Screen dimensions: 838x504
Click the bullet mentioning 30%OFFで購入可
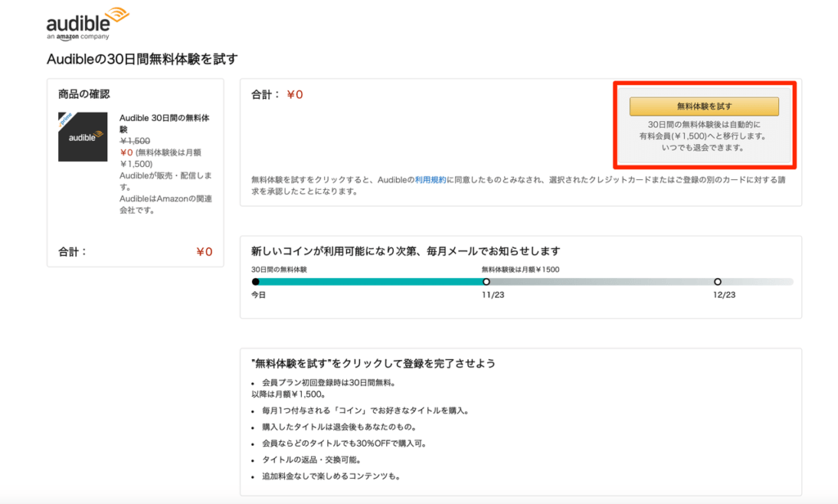tap(345, 443)
